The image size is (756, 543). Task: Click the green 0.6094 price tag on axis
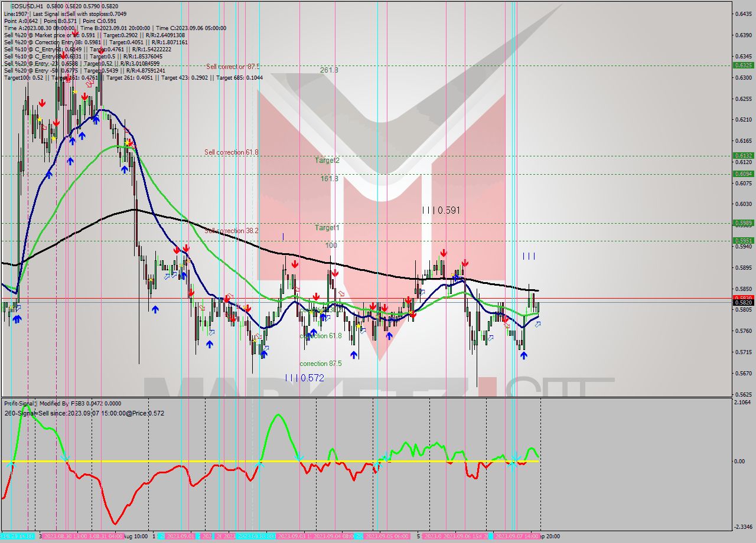[x=742, y=174]
